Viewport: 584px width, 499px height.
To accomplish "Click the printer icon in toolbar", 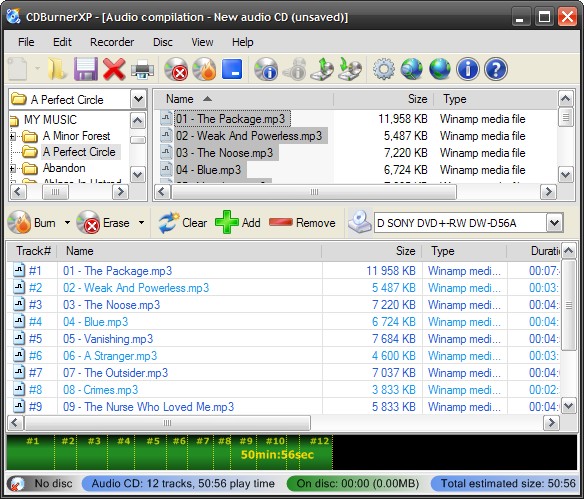I will click(x=142, y=70).
